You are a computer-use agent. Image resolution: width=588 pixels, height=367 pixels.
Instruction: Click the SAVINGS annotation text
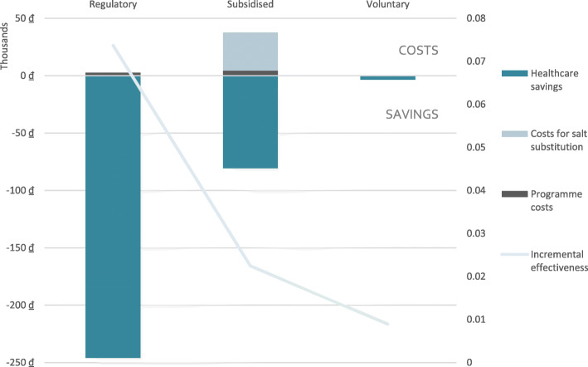(x=411, y=114)
